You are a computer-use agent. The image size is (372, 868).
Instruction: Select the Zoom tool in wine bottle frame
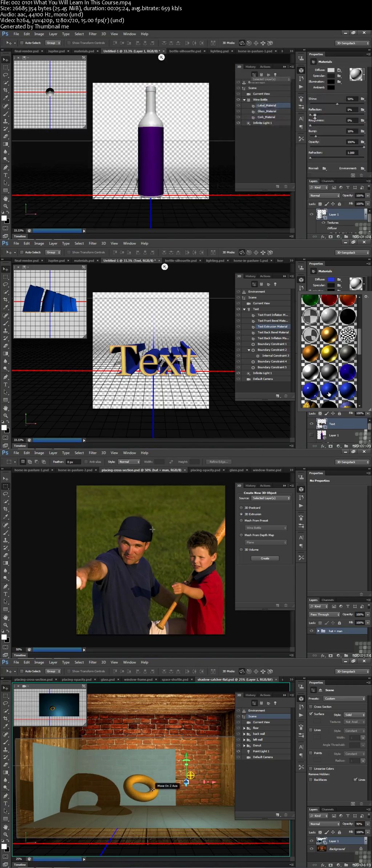pyautogui.click(x=5, y=206)
